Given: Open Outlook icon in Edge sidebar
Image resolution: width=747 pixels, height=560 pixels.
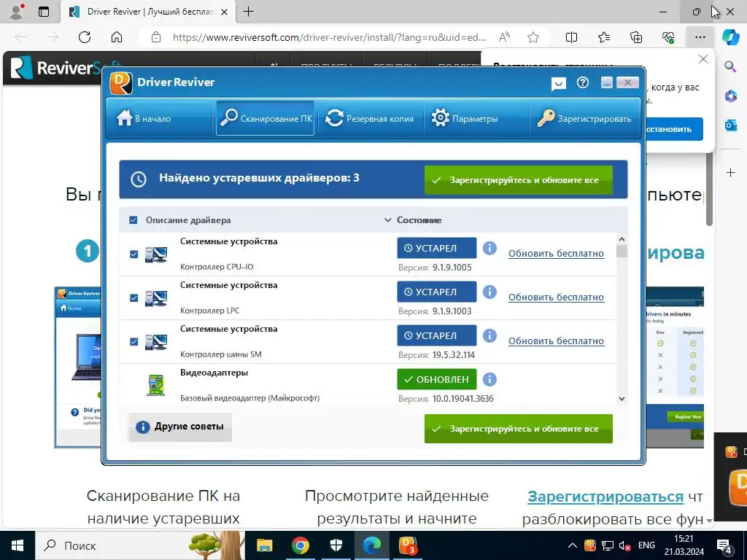Looking at the screenshot, I should [x=730, y=125].
